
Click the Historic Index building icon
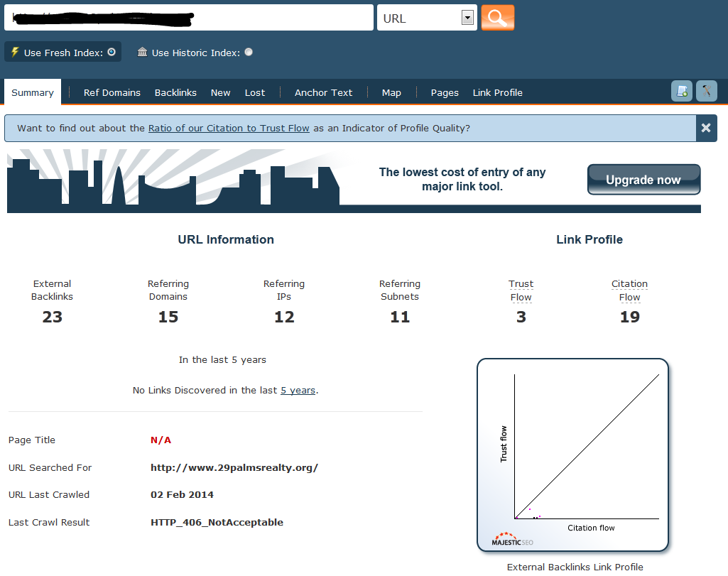pyautogui.click(x=142, y=52)
